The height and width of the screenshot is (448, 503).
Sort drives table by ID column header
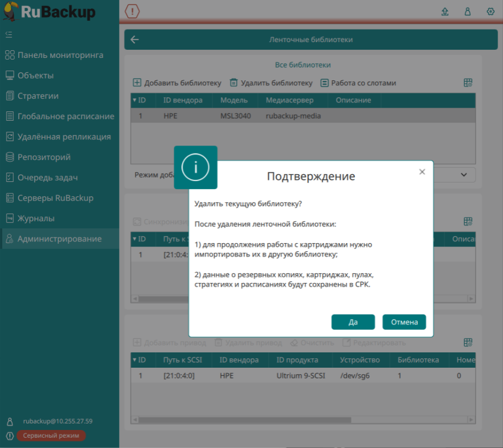[x=140, y=360]
